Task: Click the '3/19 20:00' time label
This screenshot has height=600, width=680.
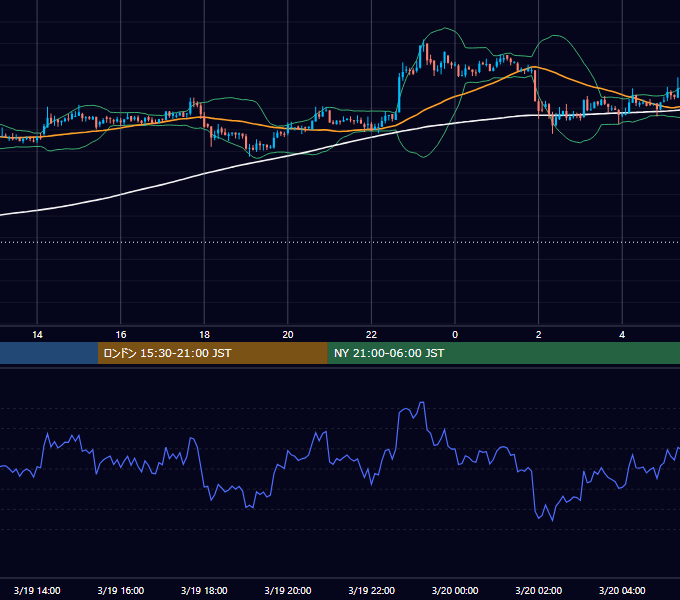Action: click(x=288, y=590)
